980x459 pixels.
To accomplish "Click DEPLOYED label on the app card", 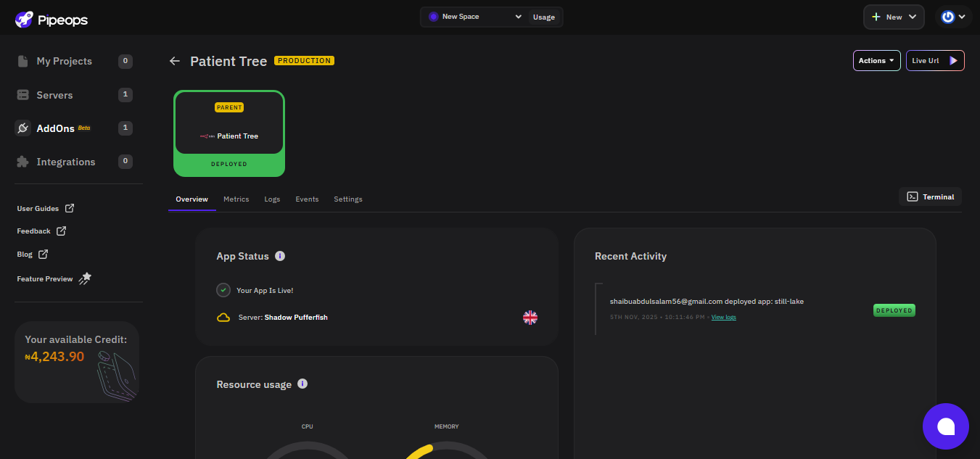I will [229, 165].
